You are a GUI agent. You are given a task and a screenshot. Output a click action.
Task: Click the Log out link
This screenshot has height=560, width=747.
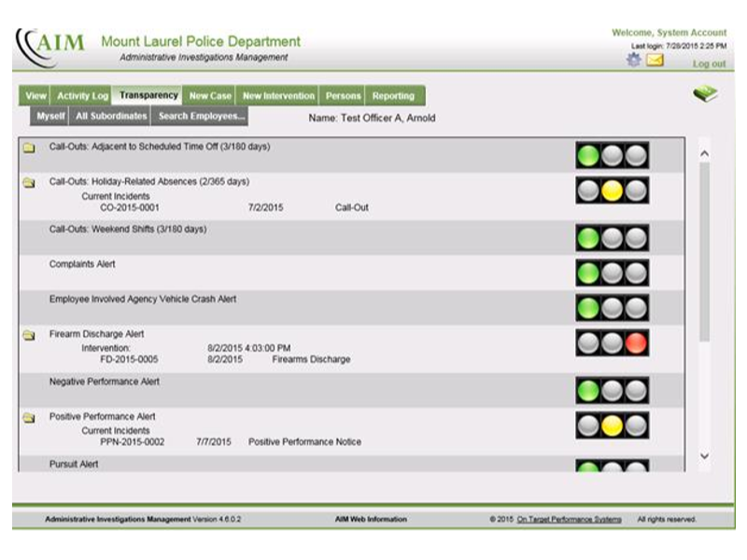pyautogui.click(x=709, y=64)
